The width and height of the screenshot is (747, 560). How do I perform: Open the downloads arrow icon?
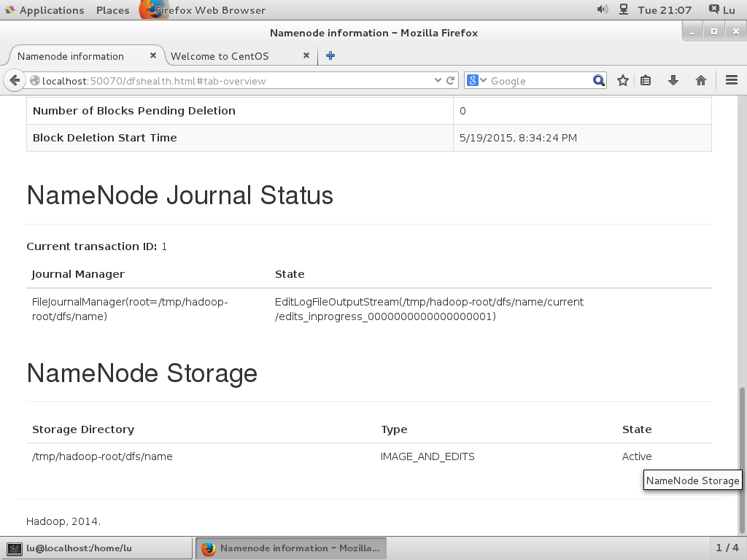click(673, 80)
